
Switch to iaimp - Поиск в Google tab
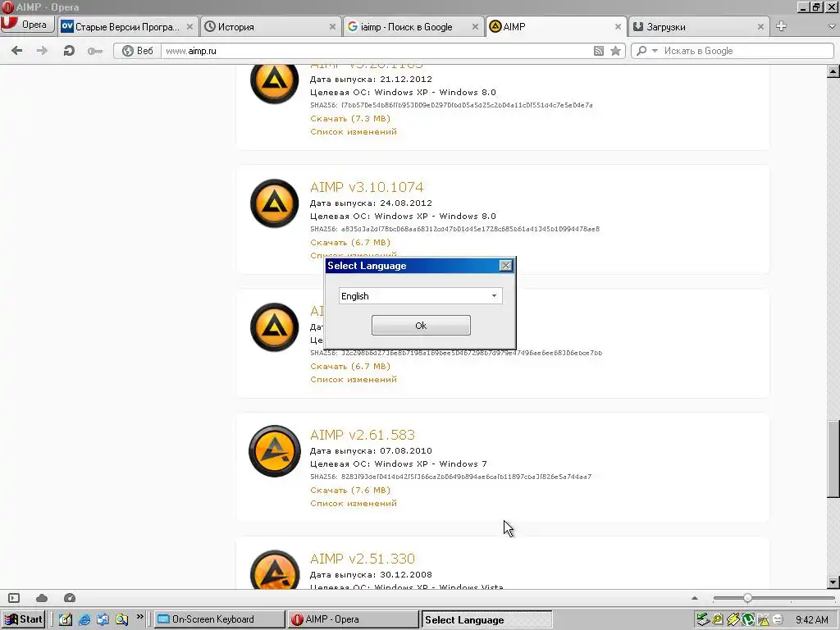point(413,27)
